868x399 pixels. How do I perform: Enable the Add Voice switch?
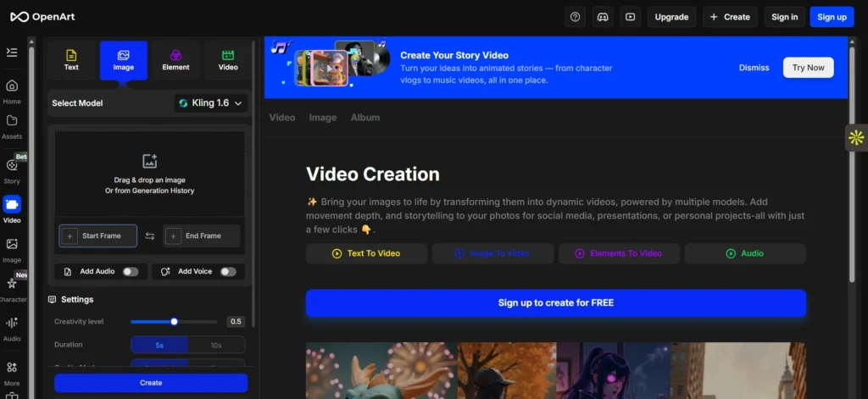click(227, 272)
